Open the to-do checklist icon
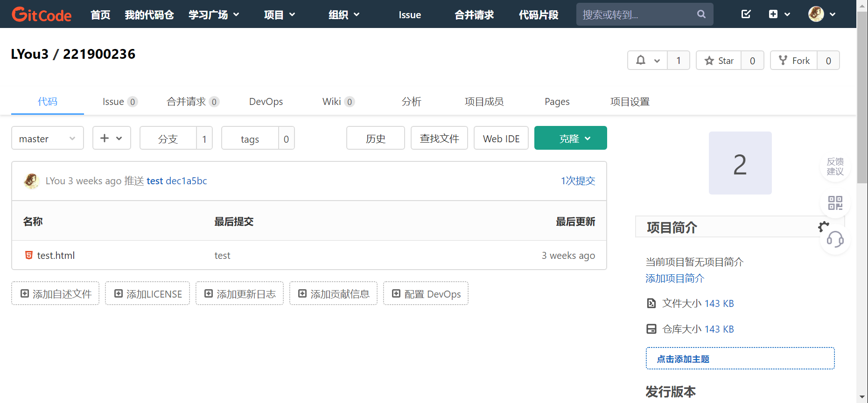The image size is (868, 403). click(x=746, y=14)
